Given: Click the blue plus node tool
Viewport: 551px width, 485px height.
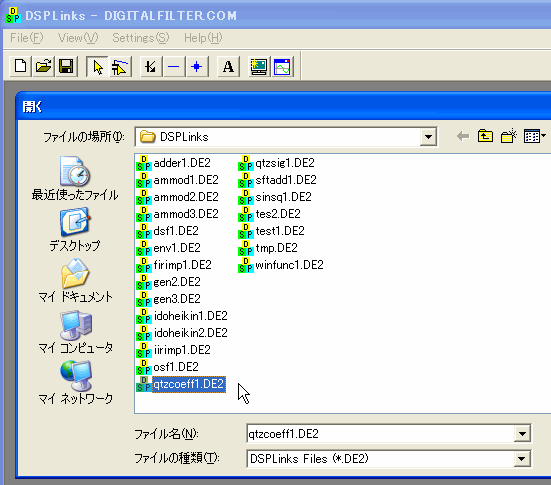Looking at the screenshot, I should click(197, 66).
